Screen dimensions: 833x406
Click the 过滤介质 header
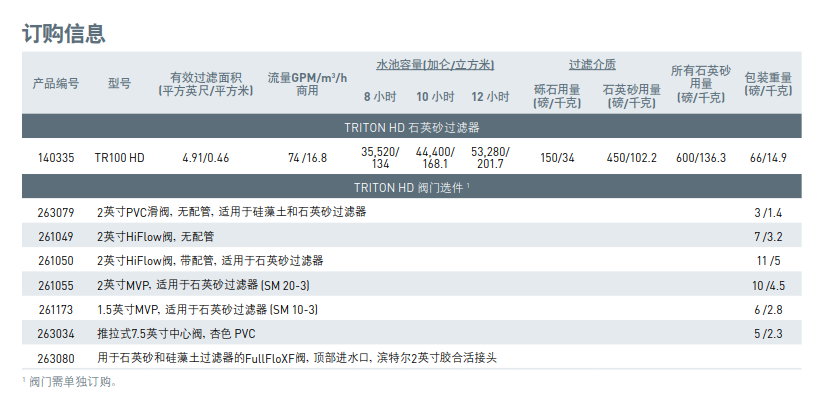point(592,65)
